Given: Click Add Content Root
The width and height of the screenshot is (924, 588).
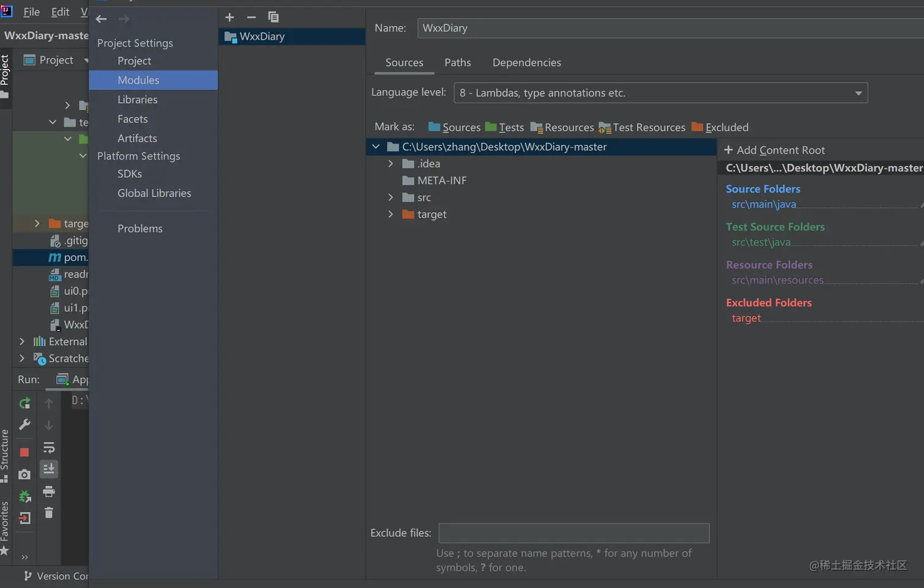Looking at the screenshot, I should [x=774, y=150].
